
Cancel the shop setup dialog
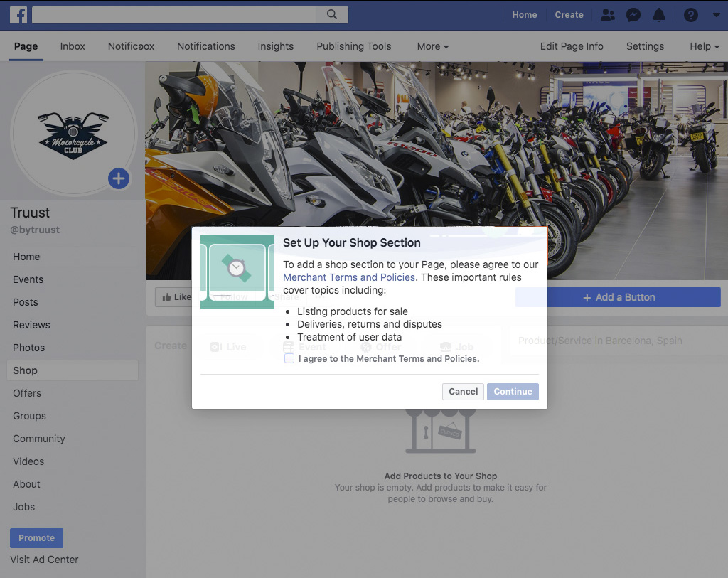[x=463, y=391]
